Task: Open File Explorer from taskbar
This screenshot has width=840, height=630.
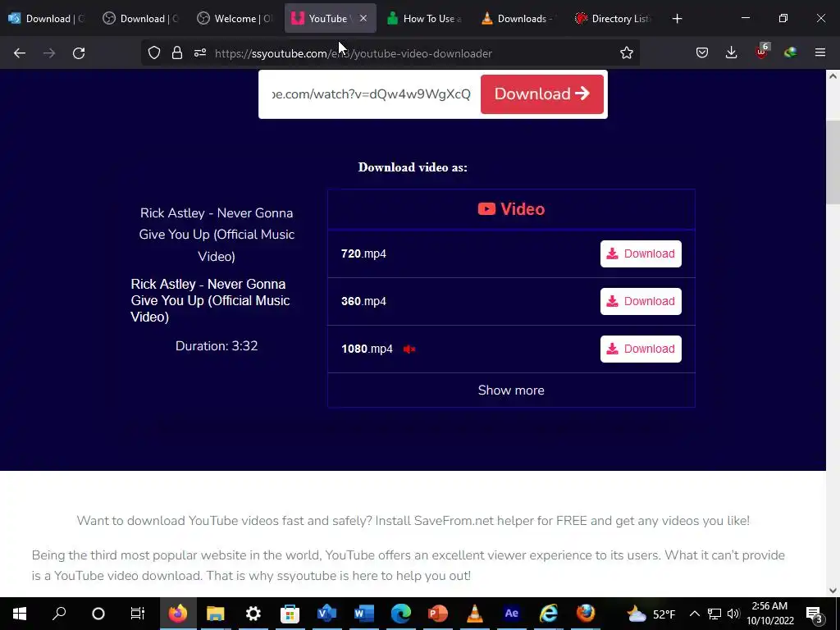Action: 216,614
